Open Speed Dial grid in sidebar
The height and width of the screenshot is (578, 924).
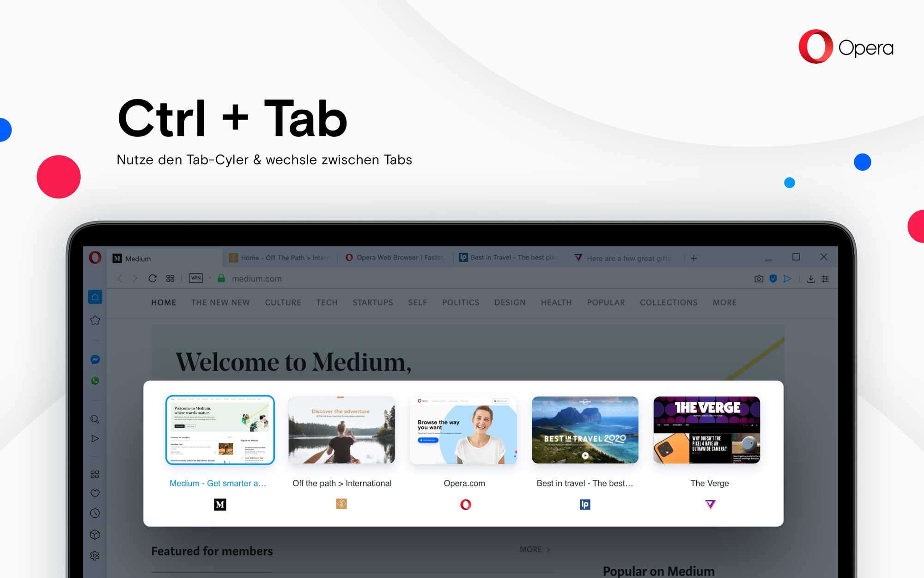pyautogui.click(x=95, y=474)
